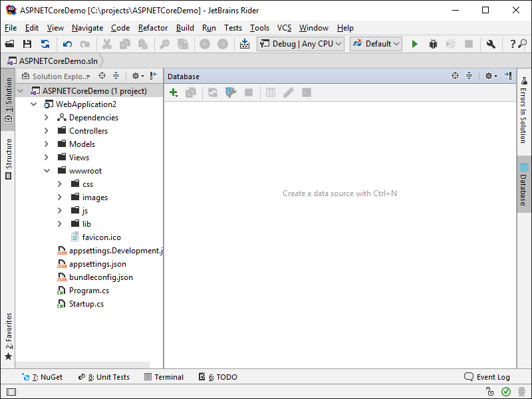The height and width of the screenshot is (399, 532).
Task: Open the VCS menu
Action: pyautogui.click(x=285, y=28)
